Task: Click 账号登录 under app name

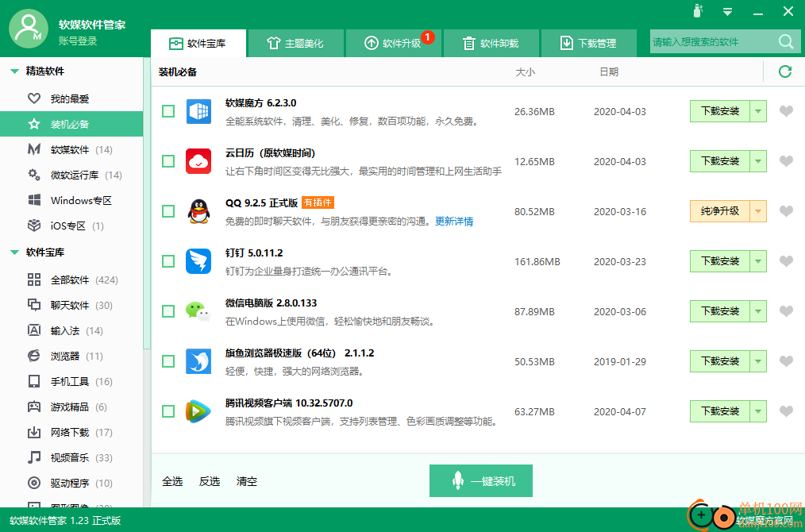Action: pyautogui.click(x=78, y=41)
